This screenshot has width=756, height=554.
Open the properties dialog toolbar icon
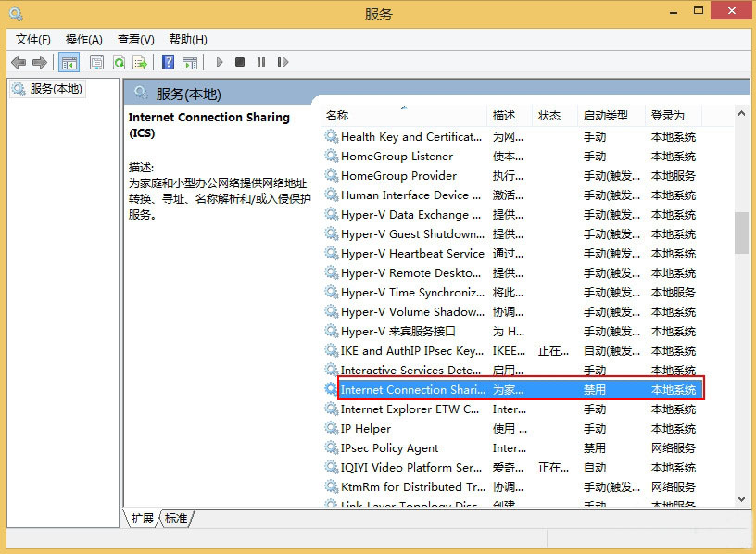(96, 62)
